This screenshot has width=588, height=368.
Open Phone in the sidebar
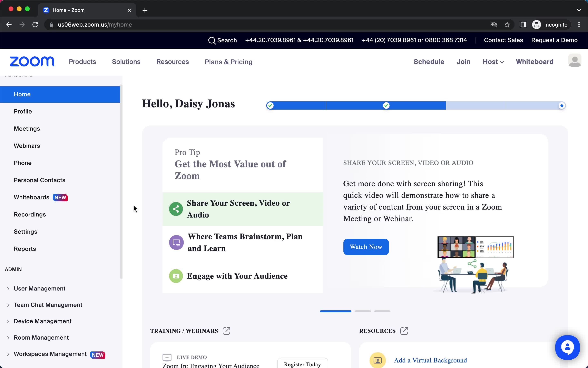(23, 163)
